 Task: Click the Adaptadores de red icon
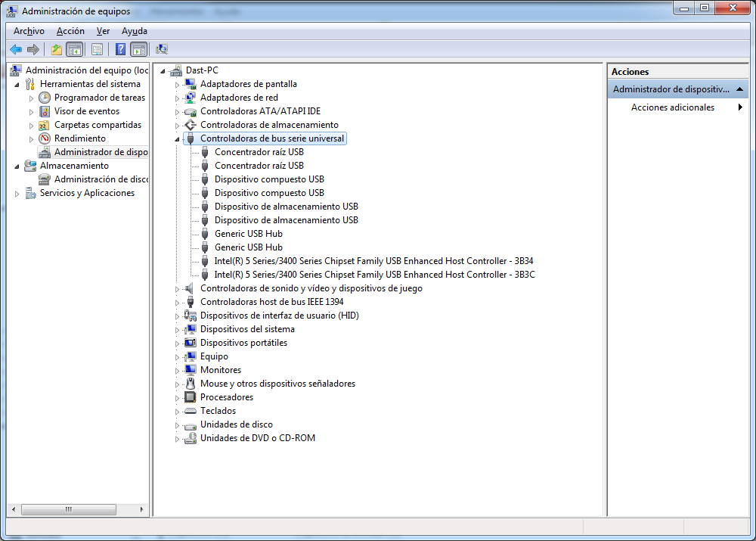point(191,98)
